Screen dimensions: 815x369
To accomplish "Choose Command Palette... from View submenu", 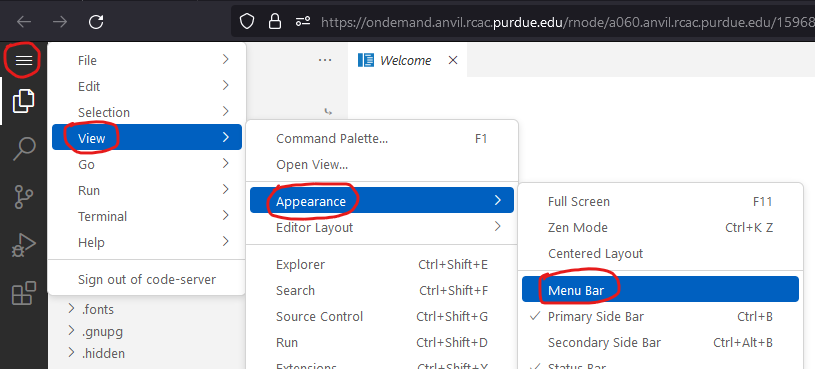I will click(x=382, y=139).
